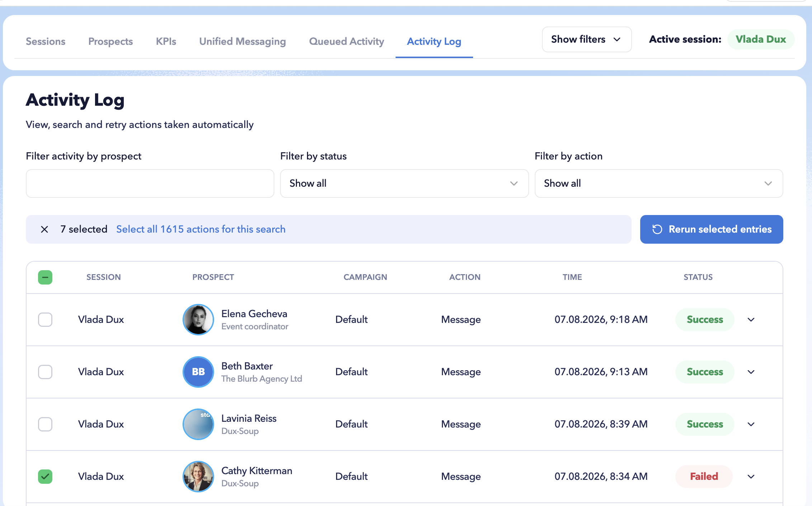Viewport: 812px width, 506px height.
Task: Click time 07.08.2026, 9:18 AM
Action: click(601, 320)
